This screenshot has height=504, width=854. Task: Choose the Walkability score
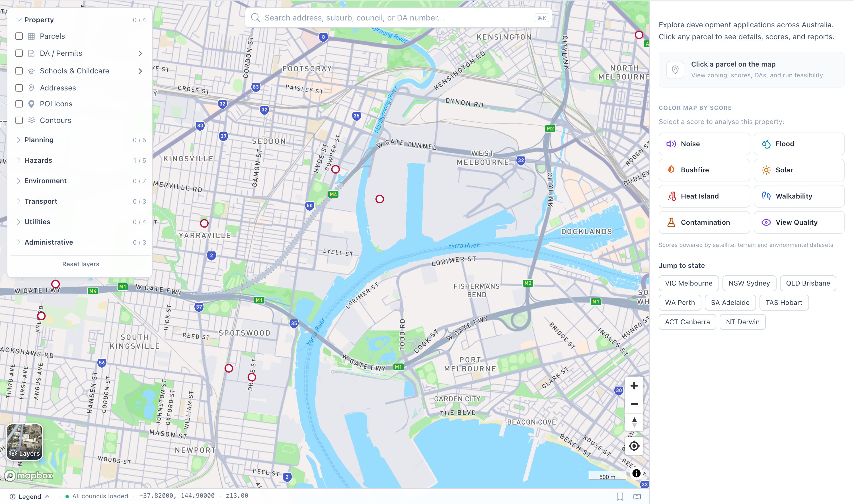tap(799, 196)
